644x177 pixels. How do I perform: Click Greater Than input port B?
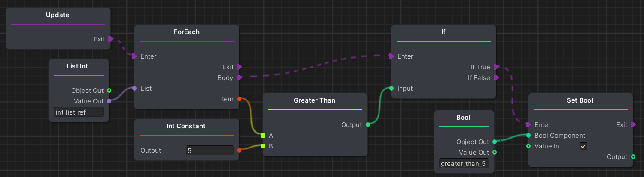(x=263, y=146)
